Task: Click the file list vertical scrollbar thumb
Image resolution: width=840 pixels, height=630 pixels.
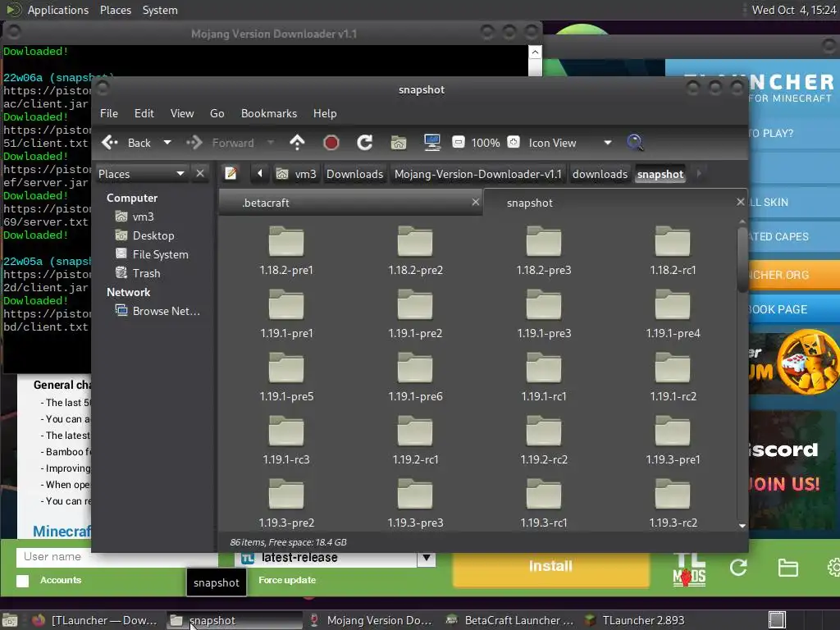Action: (x=742, y=259)
